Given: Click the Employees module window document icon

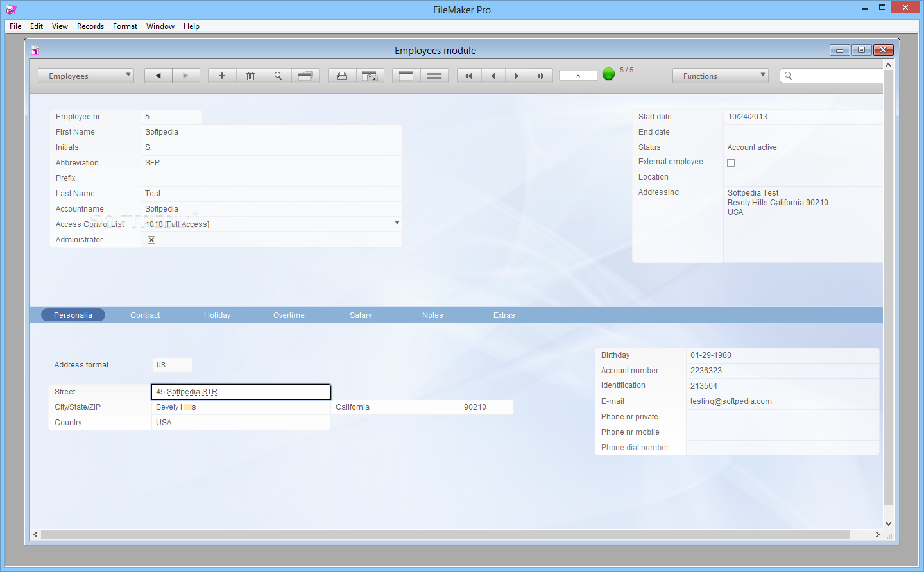Looking at the screenshot, I should click(x=35, y=50).
